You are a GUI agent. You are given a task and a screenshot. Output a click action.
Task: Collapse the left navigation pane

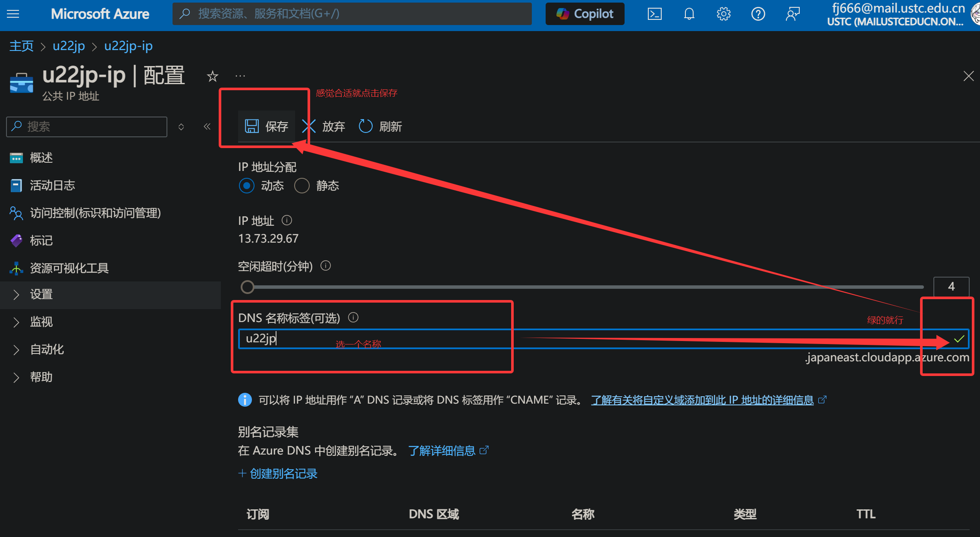tap(207, 126)
